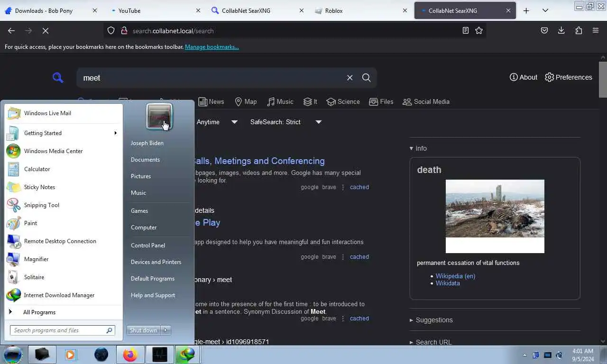Switch to Science search category
The image size is (607, 364).
click(343, 101)
